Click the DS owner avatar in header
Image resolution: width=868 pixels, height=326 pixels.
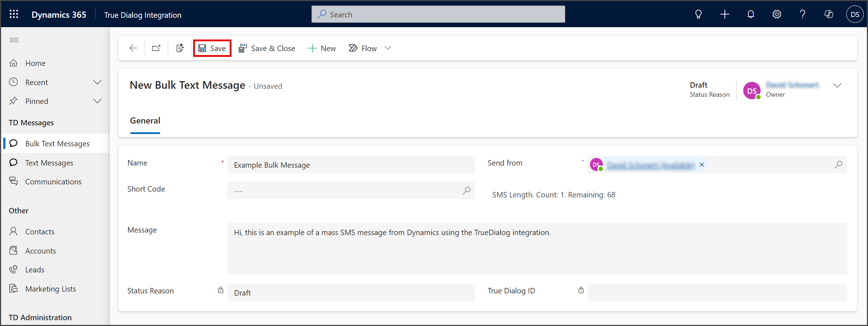tap(752, 91)
